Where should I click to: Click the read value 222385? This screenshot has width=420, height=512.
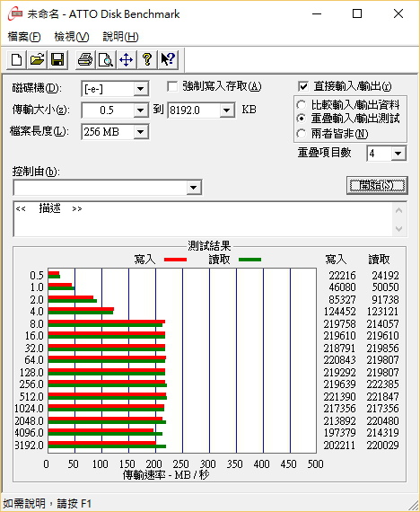[x=382, y=384]
